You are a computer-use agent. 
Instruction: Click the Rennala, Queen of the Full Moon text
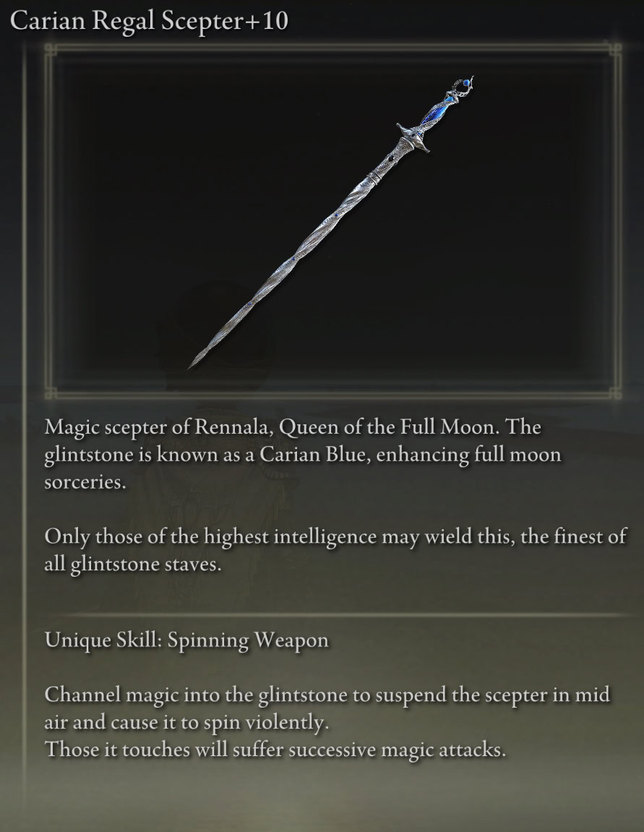tap(347, 426)
